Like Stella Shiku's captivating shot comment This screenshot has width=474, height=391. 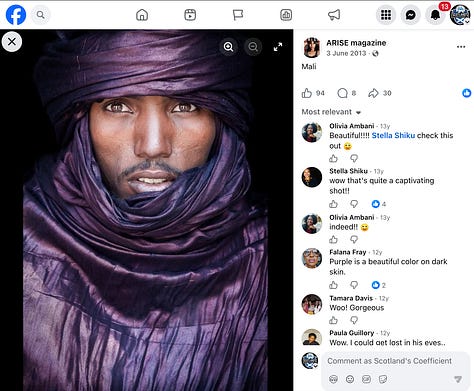tap(333, 204)
